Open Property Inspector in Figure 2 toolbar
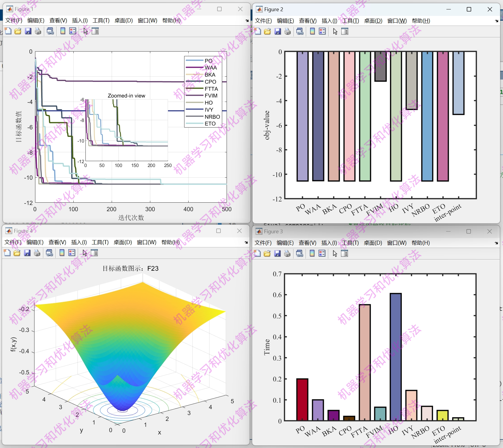 click(x=345, y=31)
